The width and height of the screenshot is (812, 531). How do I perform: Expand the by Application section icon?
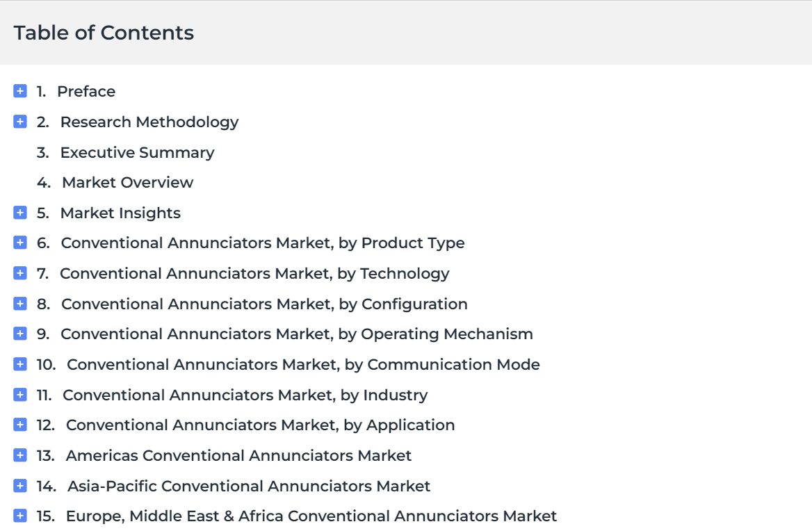pyautogui.click(x=20, y=425)
